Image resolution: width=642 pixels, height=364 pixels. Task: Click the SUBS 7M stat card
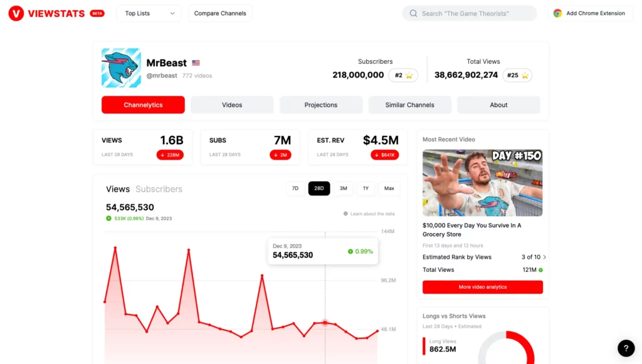[250, 147]
